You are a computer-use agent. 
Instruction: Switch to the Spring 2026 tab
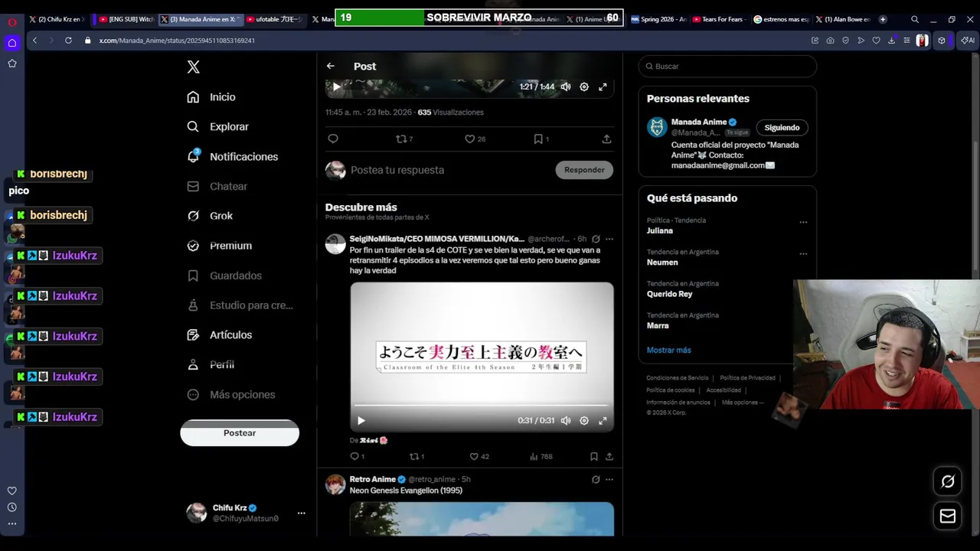click(x=658, y=19)
